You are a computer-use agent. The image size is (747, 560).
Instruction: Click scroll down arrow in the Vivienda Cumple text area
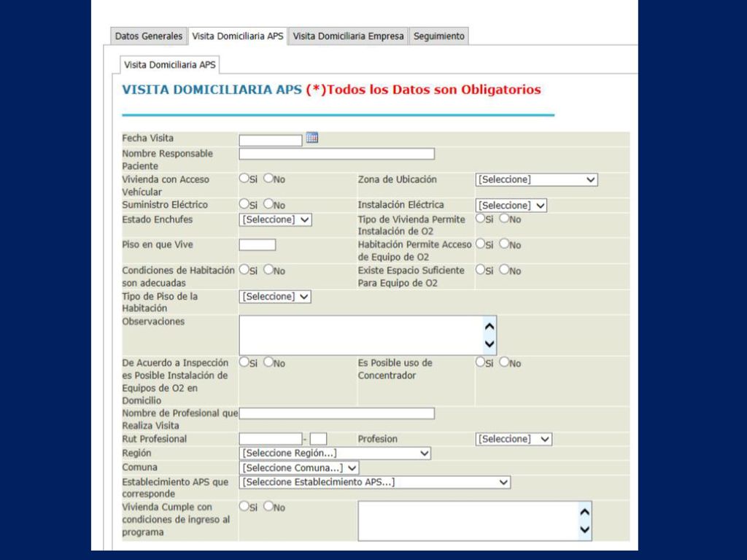click(584, 529)
